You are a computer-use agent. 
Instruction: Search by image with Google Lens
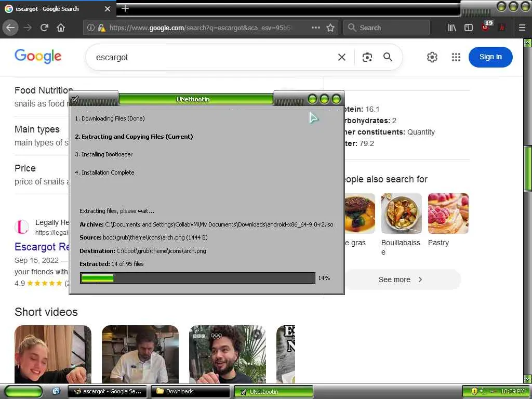point(367,57)
